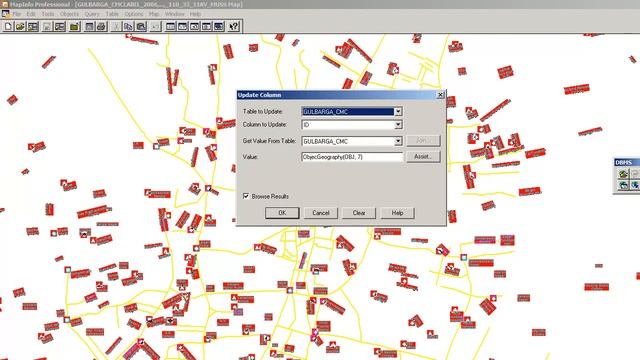The width and height of the screenshot is (640, 360).
Task: Expand the Get Value From Table dropdown
Action: [x=398, y=141]
